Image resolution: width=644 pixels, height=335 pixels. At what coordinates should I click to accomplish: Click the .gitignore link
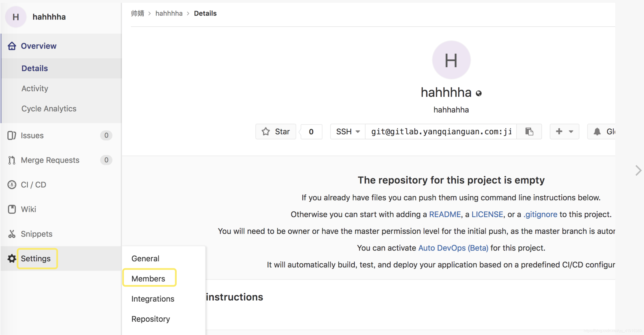tap(540, 215)
